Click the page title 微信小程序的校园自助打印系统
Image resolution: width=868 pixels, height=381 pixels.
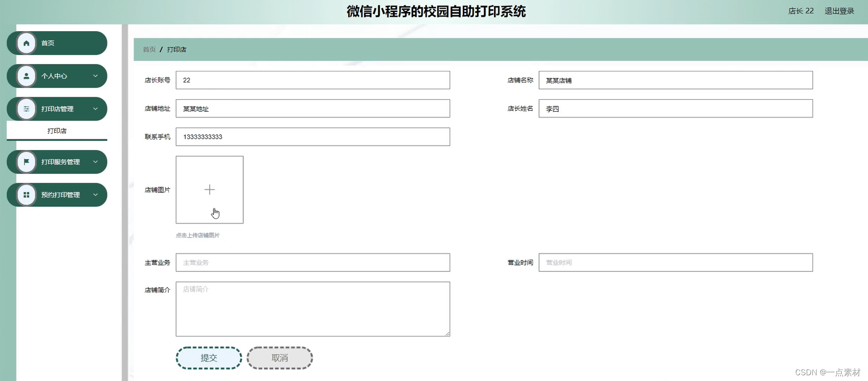click(x=436, y=12)
